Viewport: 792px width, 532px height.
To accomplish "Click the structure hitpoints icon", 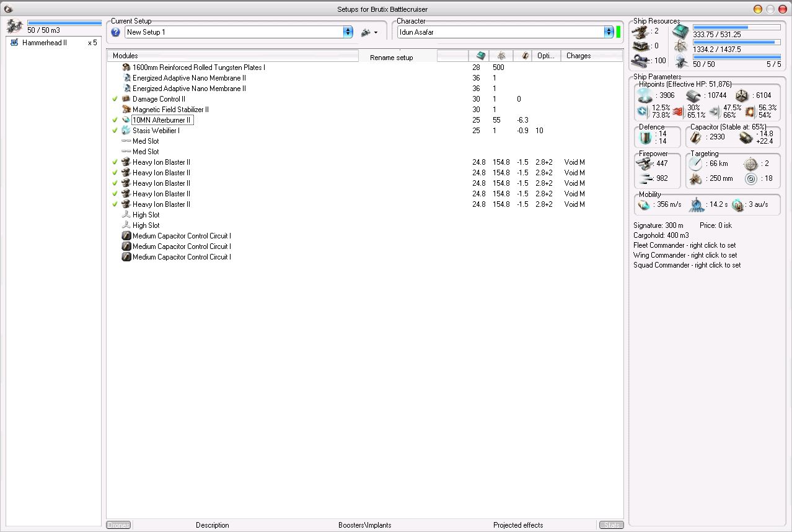I will pos(742,95).
